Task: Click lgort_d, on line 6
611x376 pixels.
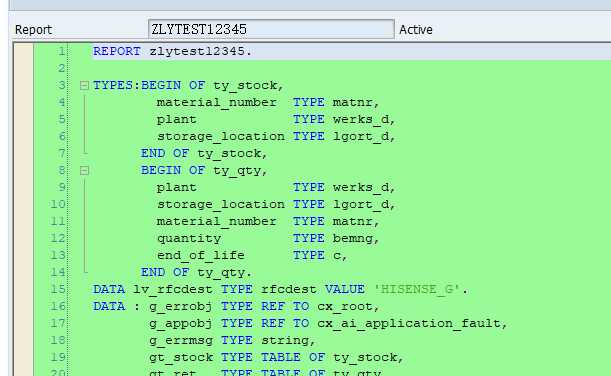Action: tap(364, 137)
